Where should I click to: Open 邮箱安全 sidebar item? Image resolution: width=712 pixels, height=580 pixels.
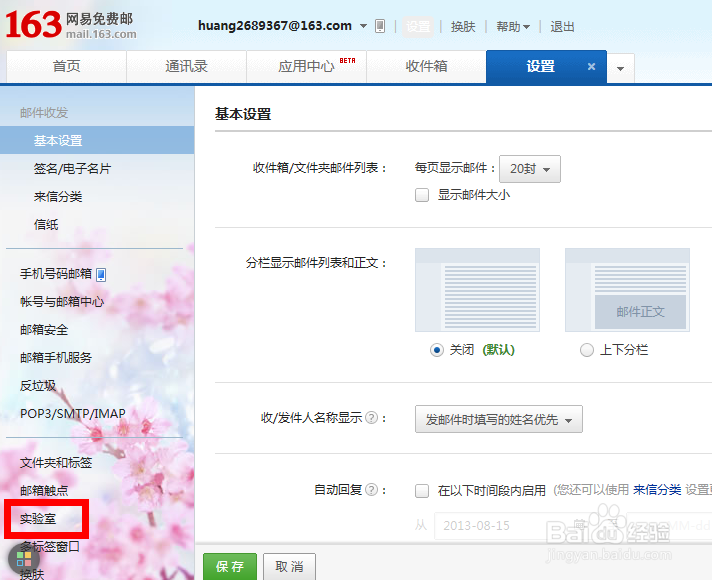pos(44,330)
